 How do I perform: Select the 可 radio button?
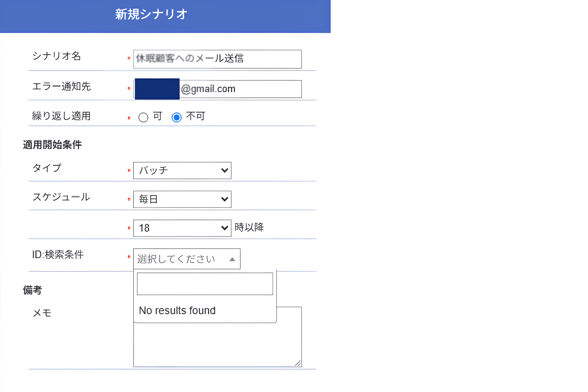143,117
